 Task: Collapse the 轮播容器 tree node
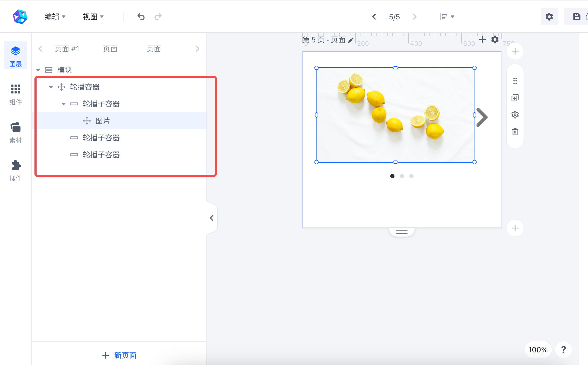[51, 87]
